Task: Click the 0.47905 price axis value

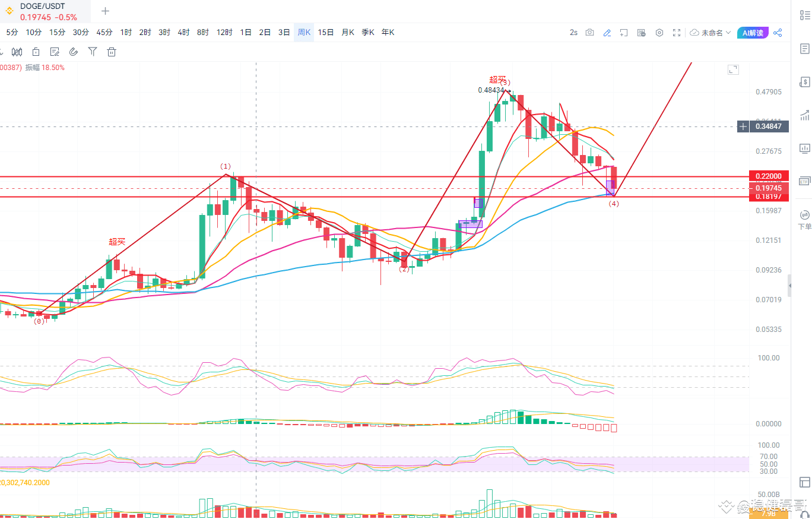Action: coord(768,92)
